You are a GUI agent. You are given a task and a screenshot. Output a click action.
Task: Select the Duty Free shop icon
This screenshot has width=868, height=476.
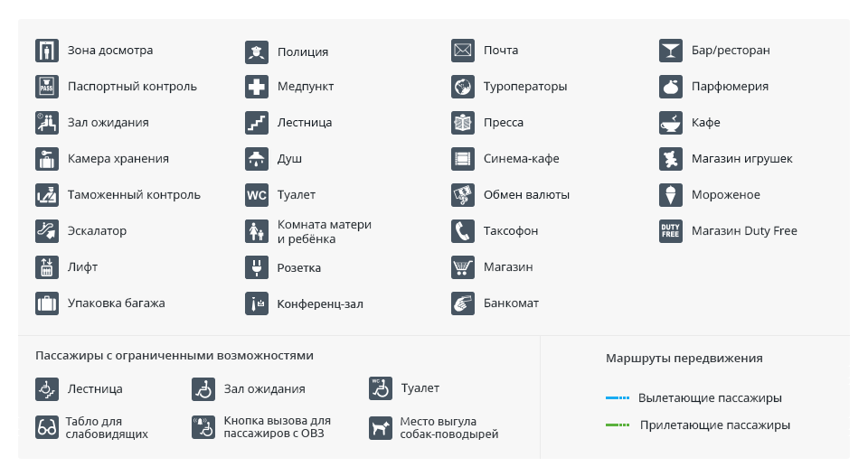tap(671, 231)
